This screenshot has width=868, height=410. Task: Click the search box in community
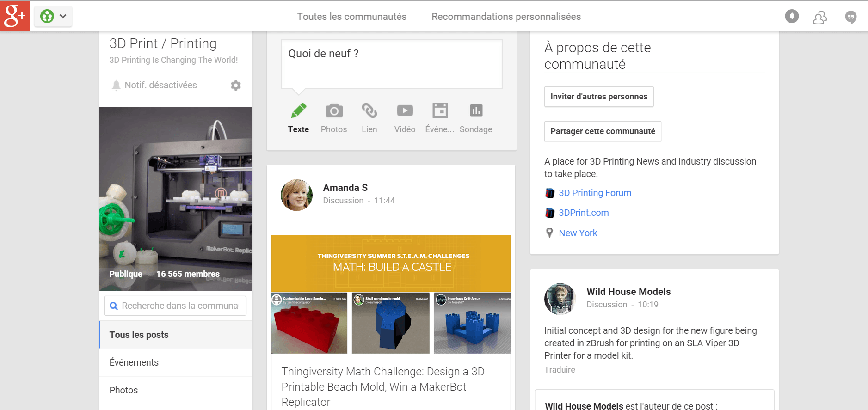click(x=175, y=306)
